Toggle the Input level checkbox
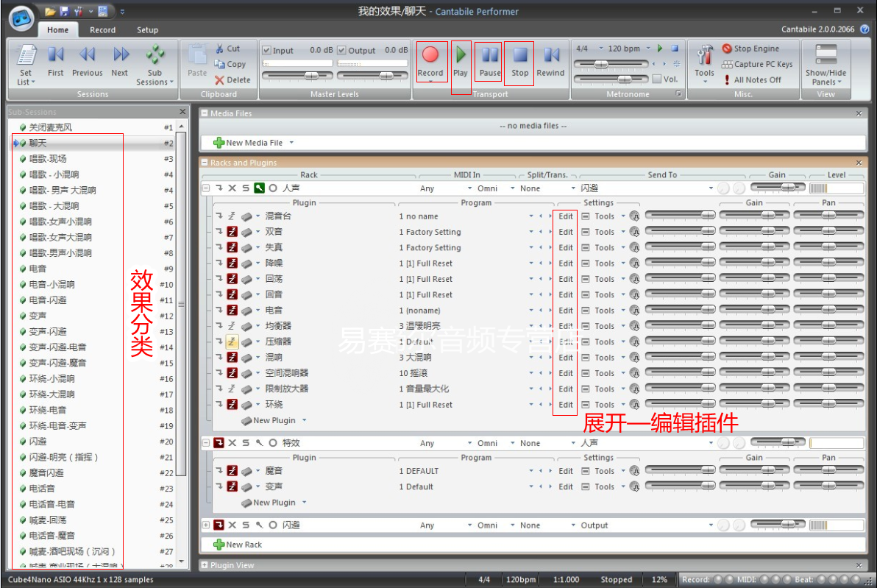This screenshot has width=877, height=588. click(267, 50)
